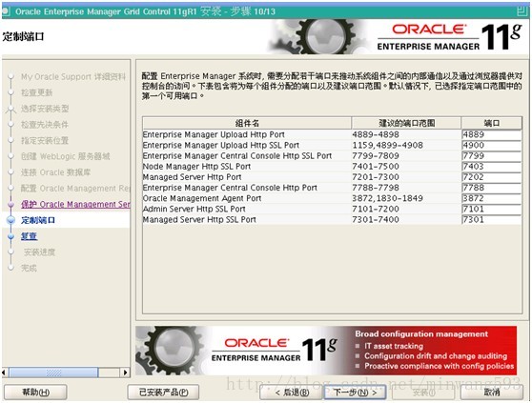This screenshot has width=532, height=403.
Task: Edit the Managed Server Http SSL Port field 7301
Action: click(491, 220)
